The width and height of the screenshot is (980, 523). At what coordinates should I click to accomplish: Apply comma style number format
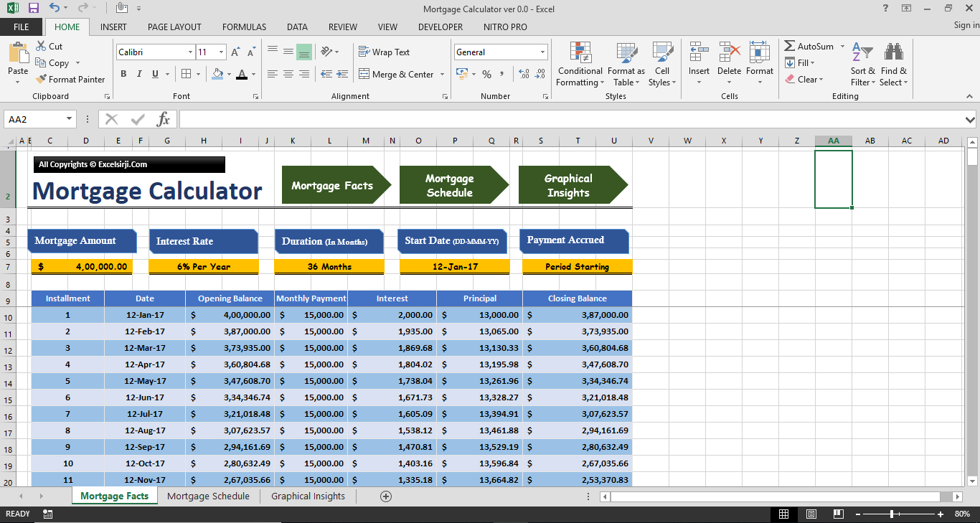pos(502,74)
